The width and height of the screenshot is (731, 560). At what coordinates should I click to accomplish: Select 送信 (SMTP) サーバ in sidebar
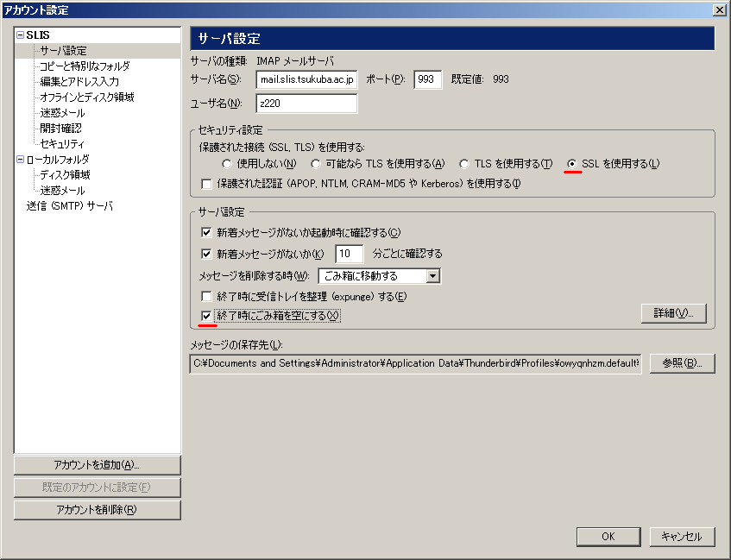coord(69,206)
